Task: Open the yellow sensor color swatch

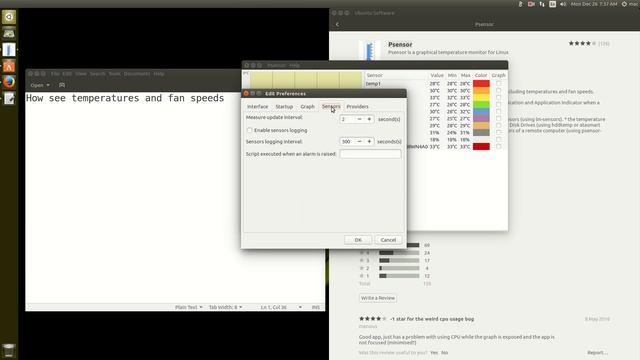Action: 481,98
